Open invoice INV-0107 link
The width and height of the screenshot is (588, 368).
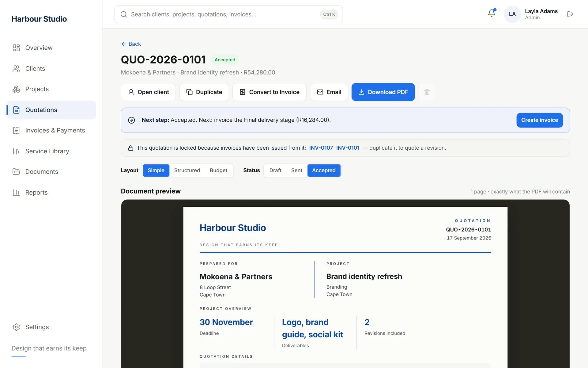tap(321, 148)
